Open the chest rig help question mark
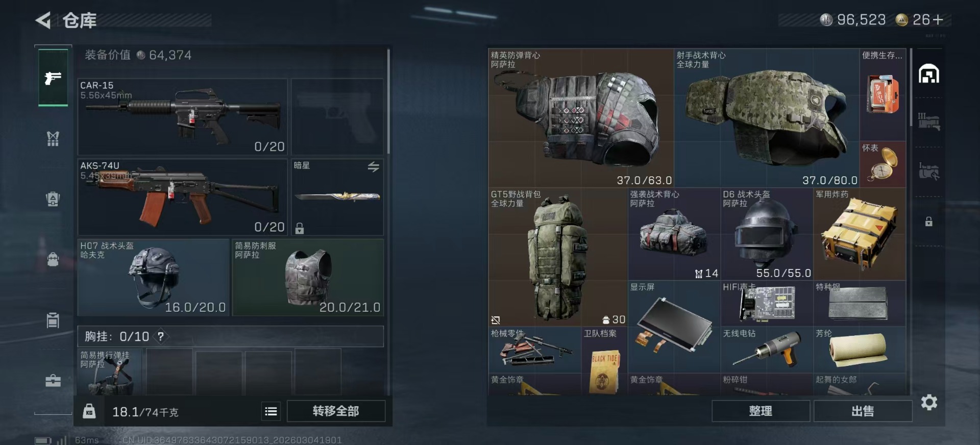This screenshot has width=980, height=445. pos(161,336)
